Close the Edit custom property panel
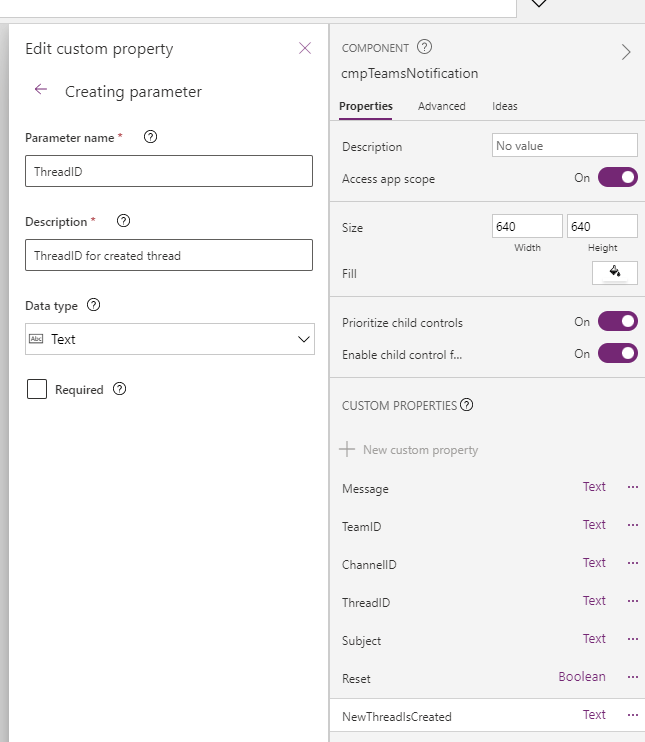Image resolution: width=645 pixels, height=742 pixels. [x=305, y=48]
